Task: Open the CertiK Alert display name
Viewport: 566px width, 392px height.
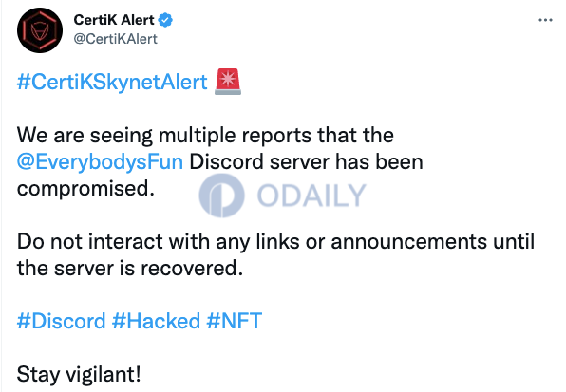Action: coord(114,20)
